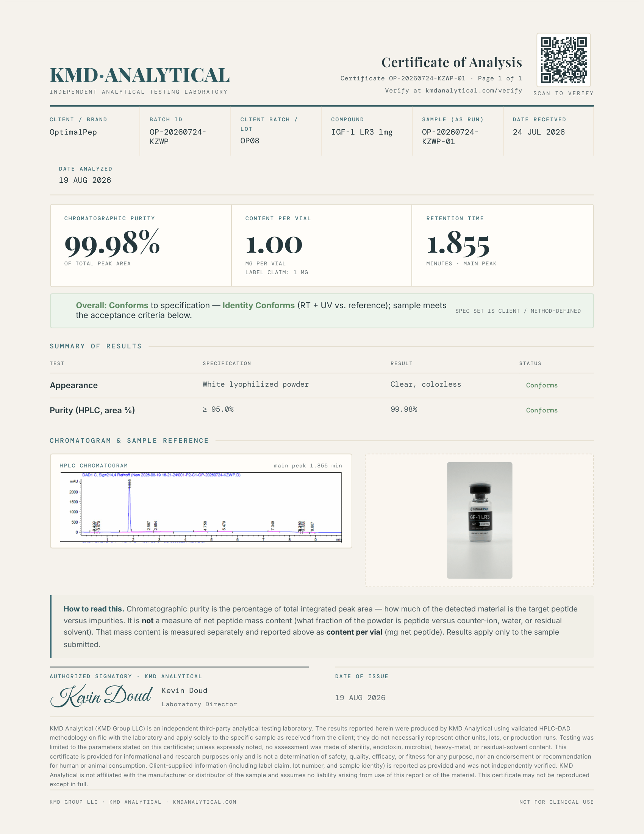Click the "Laboratory Director" title
Screen dimensions: 644x834
200,704
